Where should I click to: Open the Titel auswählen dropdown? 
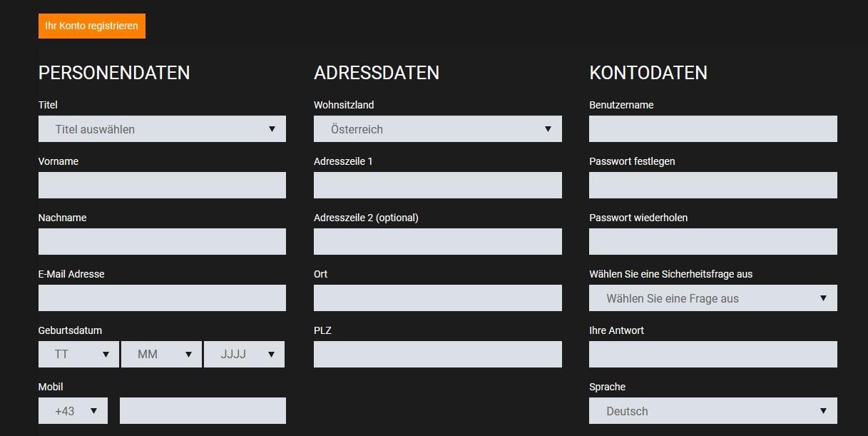[162, 129]
